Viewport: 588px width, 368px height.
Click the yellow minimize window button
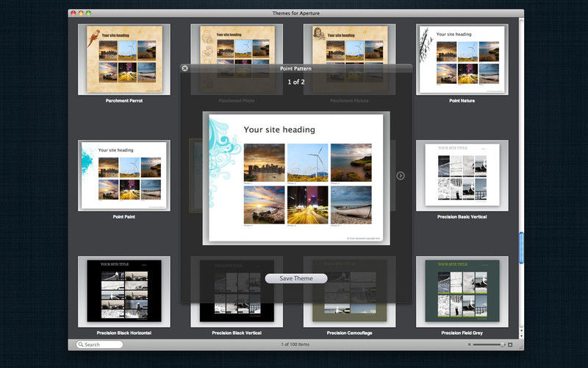[81, 13]
